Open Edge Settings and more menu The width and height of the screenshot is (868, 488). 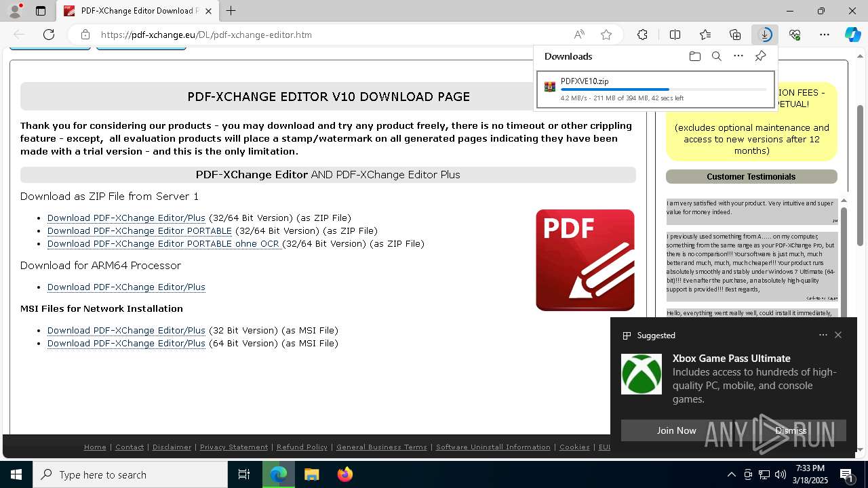point(825,35)
